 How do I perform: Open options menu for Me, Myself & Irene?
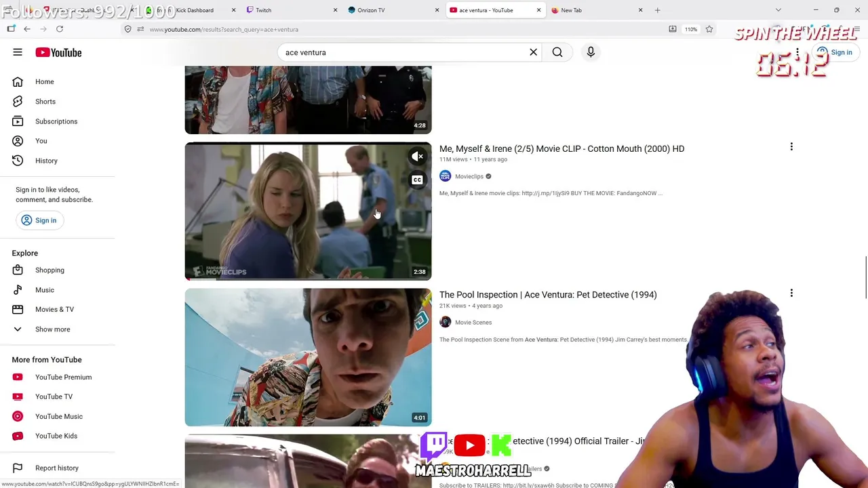pyautogui.click(x=791, y=147)
